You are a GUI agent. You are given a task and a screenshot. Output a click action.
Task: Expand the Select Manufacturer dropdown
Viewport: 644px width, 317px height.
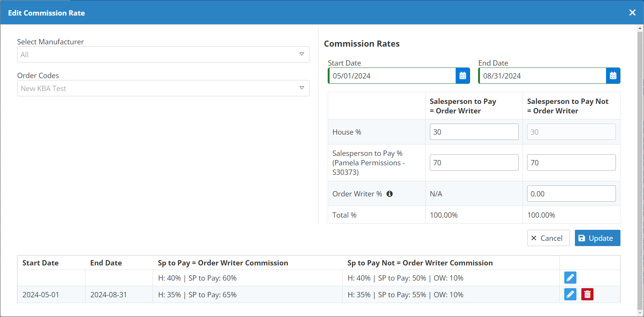click(x=301, y=54)
